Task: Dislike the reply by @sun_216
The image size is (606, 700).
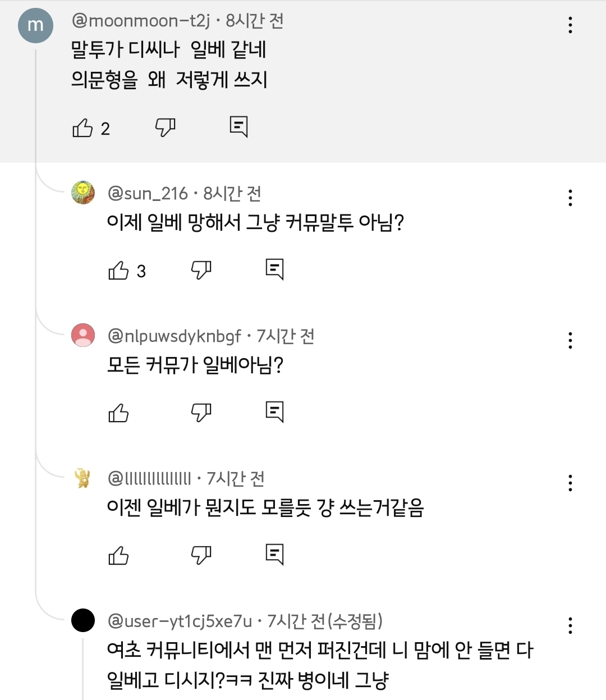Action: pos(201,270)
